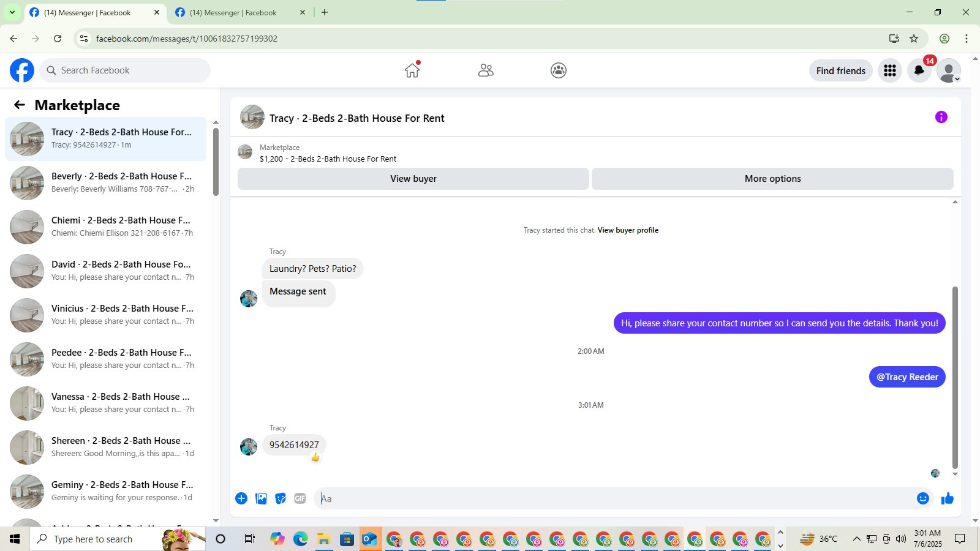The width and height of the screenshot is (980, 551).
Task: Send a thumbs-up like
Action: pyautogui.click(x=948, y=498)
